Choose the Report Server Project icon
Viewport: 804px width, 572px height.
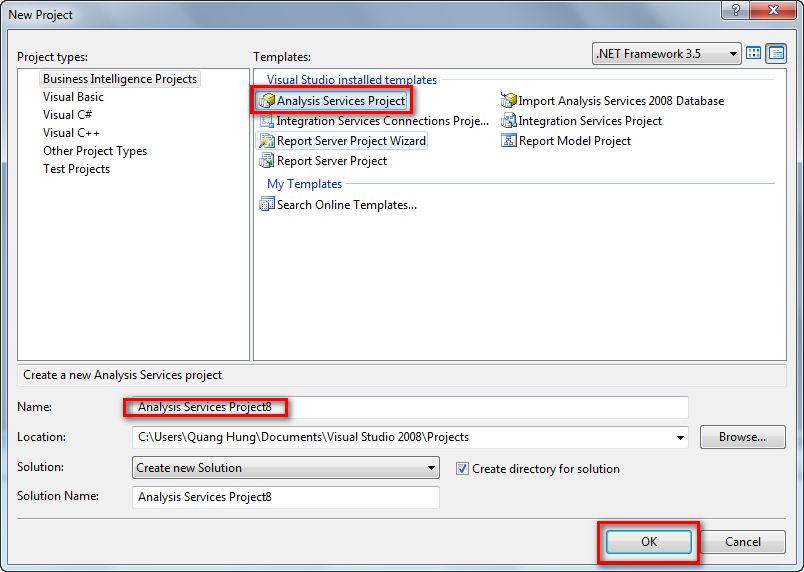[x=267, y=161]
